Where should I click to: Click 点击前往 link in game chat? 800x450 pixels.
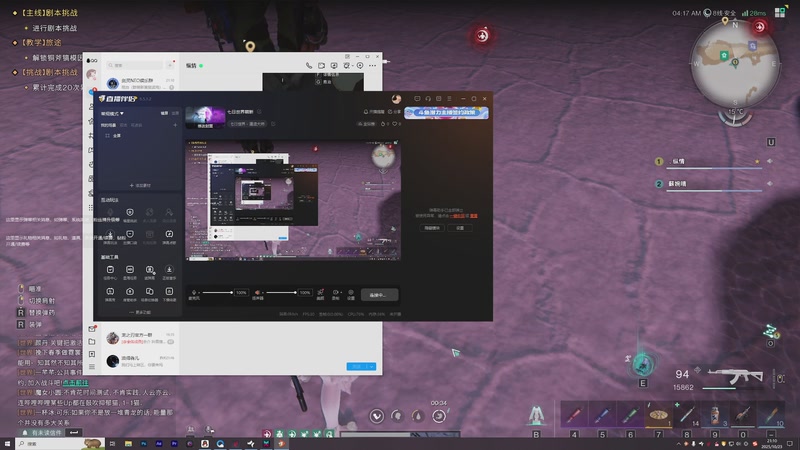point(75,383)
